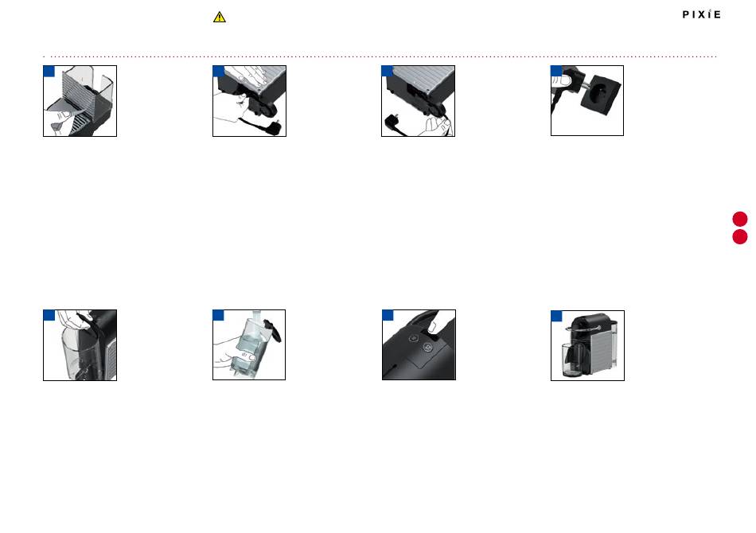This screenshot has width=756, height=533.
Task: Click the red dotted divider line
Action: [380, 56]
